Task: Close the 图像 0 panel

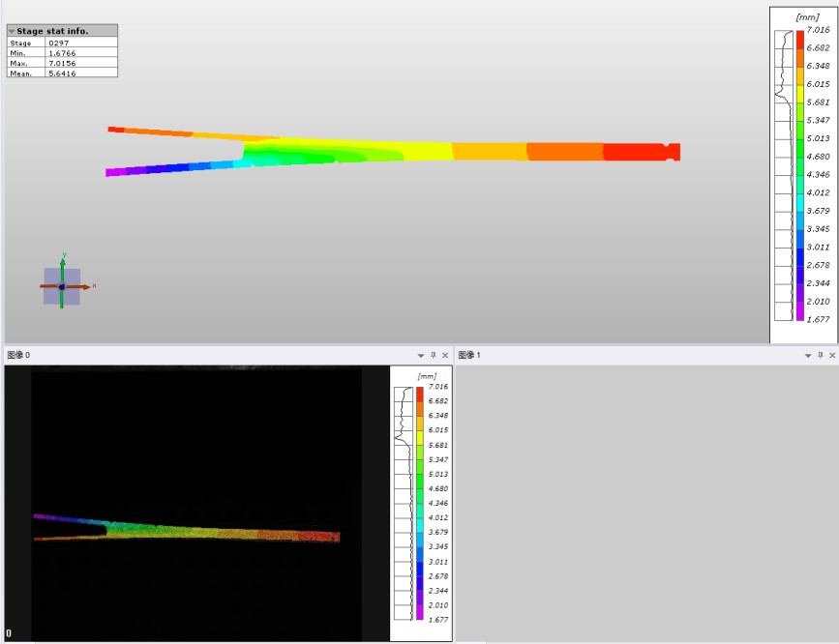Action: (x=445, y=356)
